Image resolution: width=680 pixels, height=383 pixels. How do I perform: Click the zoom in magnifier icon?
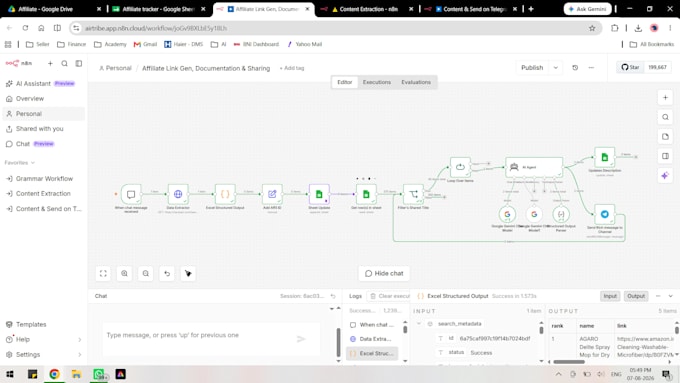tap(124, 273)
